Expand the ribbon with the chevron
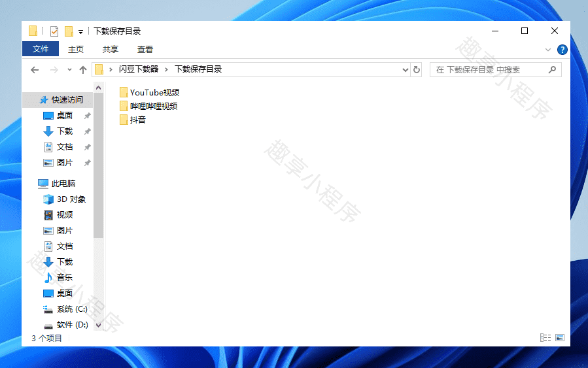The width and height of the screenshot is (588, 368). [548, 50]
